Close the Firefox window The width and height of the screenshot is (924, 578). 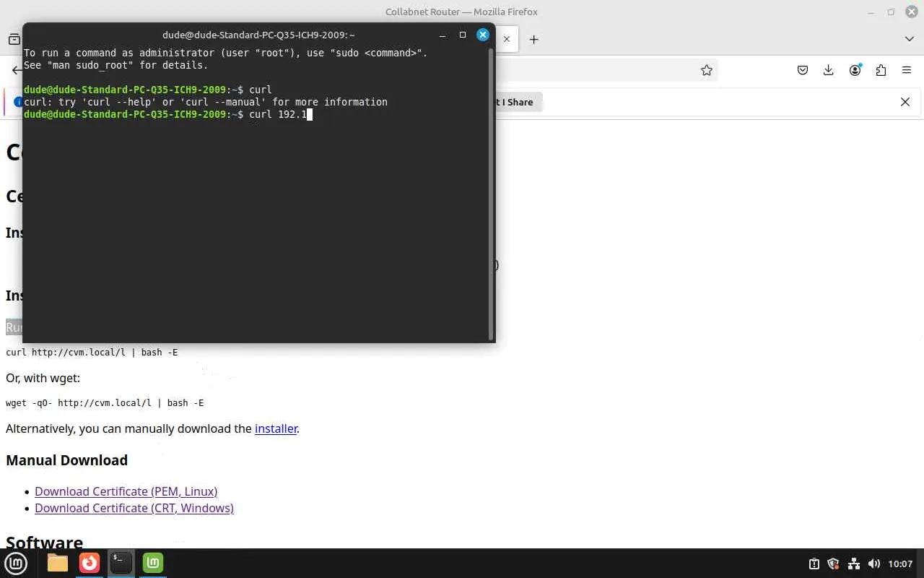tap(910, 12)
